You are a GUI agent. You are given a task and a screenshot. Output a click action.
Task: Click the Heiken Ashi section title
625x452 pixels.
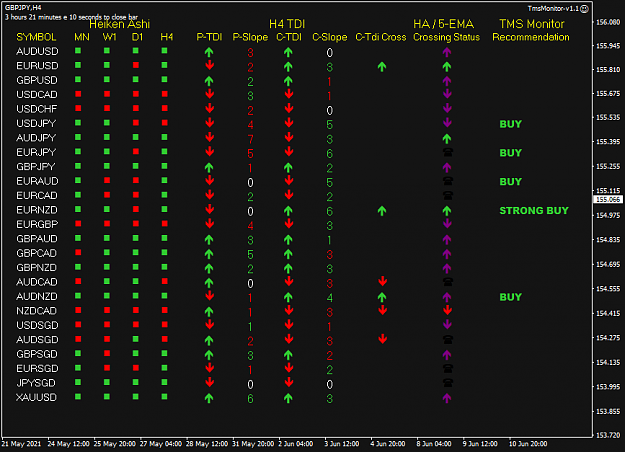click(x=119, y=24)
